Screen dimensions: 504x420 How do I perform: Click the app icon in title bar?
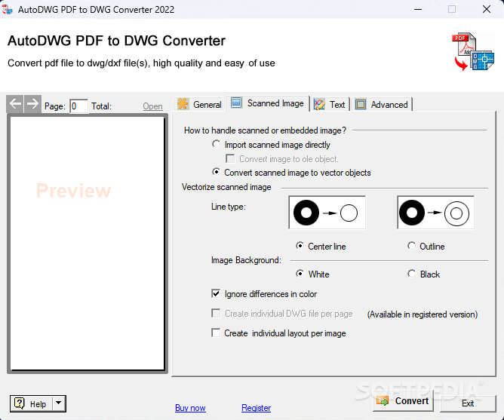(7, 9)
